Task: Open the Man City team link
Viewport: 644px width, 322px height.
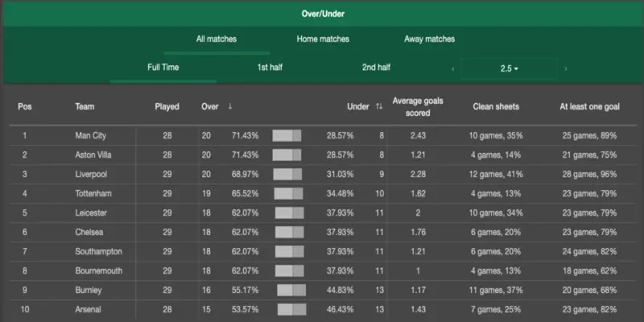Action: pyautogui.click(x=90, y=135)
